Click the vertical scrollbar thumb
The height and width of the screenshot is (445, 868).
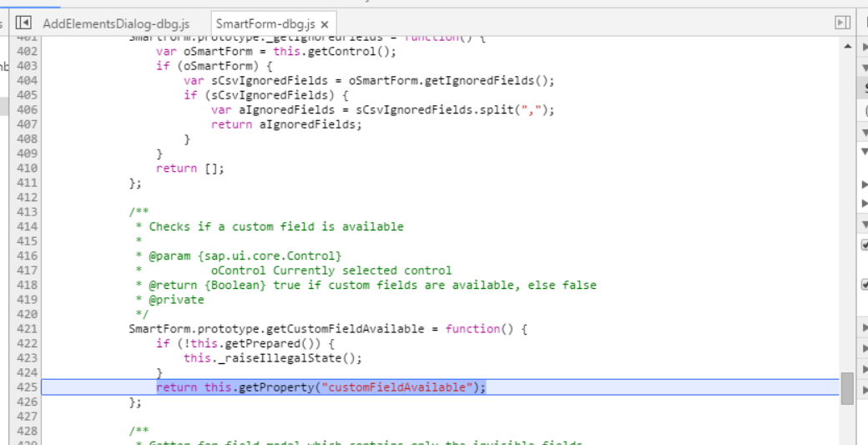point(847,388)
